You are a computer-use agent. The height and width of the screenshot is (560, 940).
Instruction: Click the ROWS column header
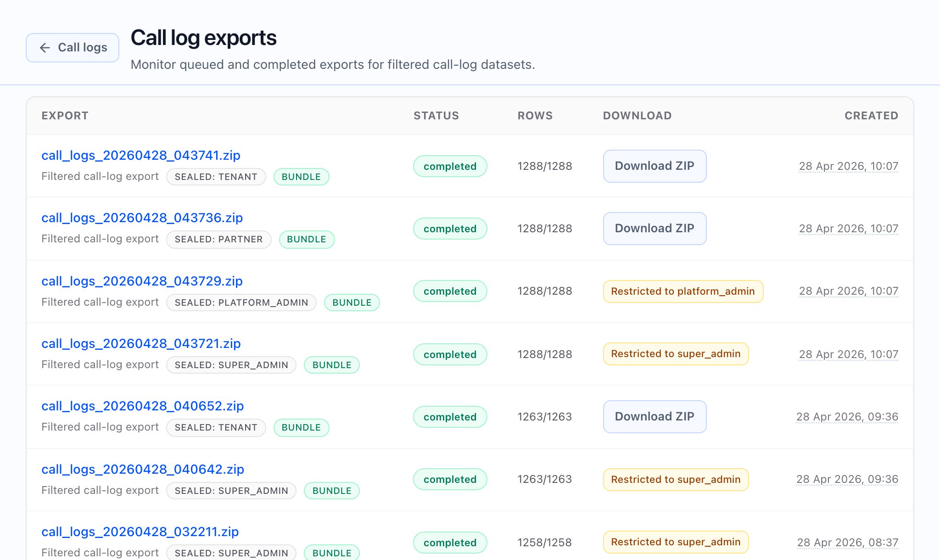coord(535,116)
